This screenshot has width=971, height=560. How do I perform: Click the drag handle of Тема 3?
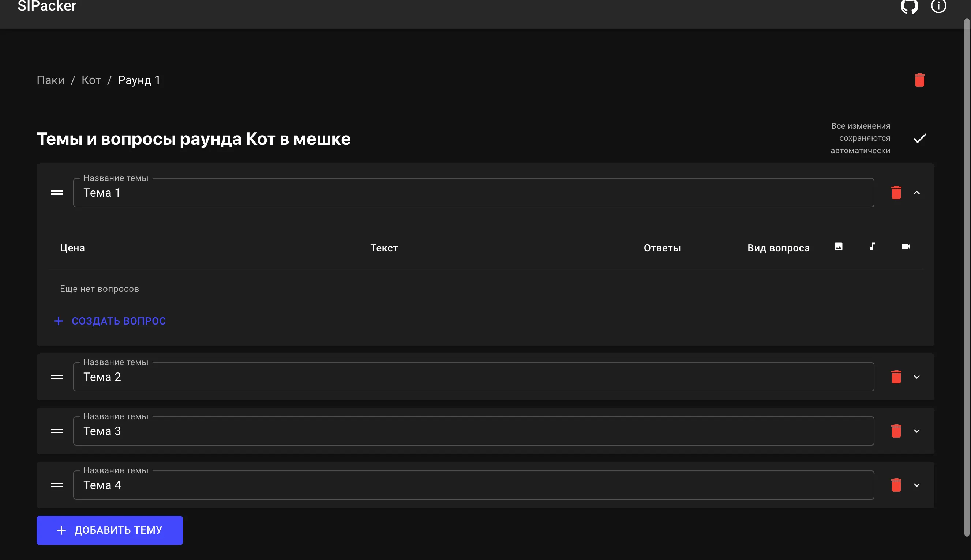point(56,431)
